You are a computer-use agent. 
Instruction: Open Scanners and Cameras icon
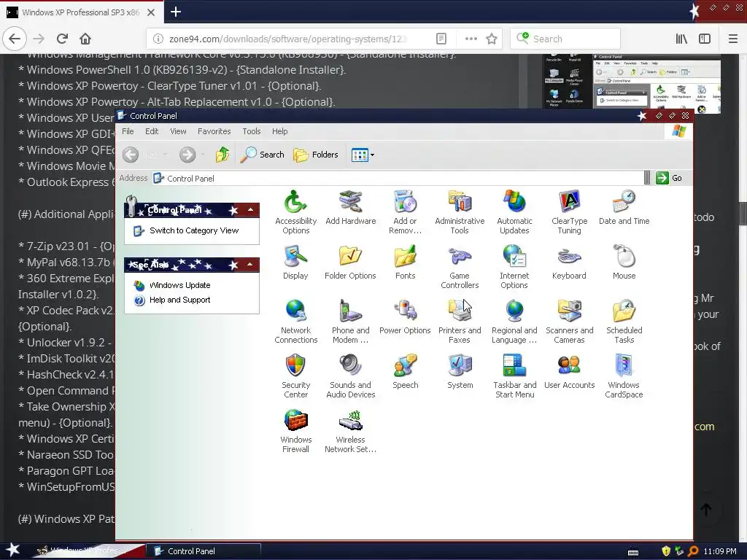[569, 322]
